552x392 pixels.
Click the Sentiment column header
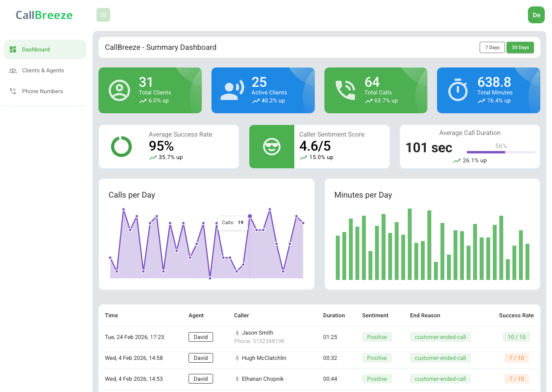coord(375,315)
